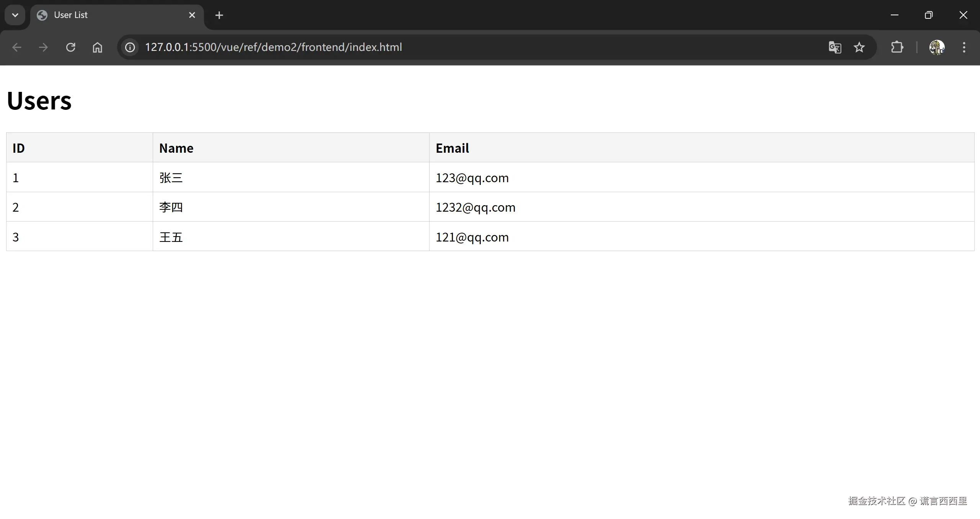Open a new tab with plus button
The height and width of the screenshot is (519, 980).
coord(219,15)
